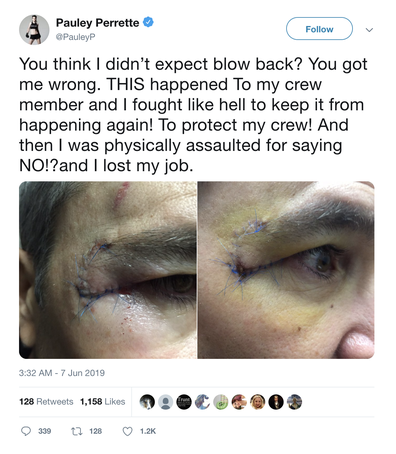The width and height of the screenshot is (396, 454).
Task: Open the left injury photo
Action: [x=108, y=270]
